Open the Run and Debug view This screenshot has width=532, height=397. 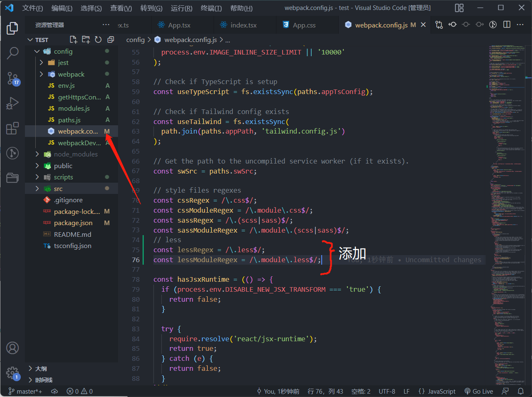[12, 103]
